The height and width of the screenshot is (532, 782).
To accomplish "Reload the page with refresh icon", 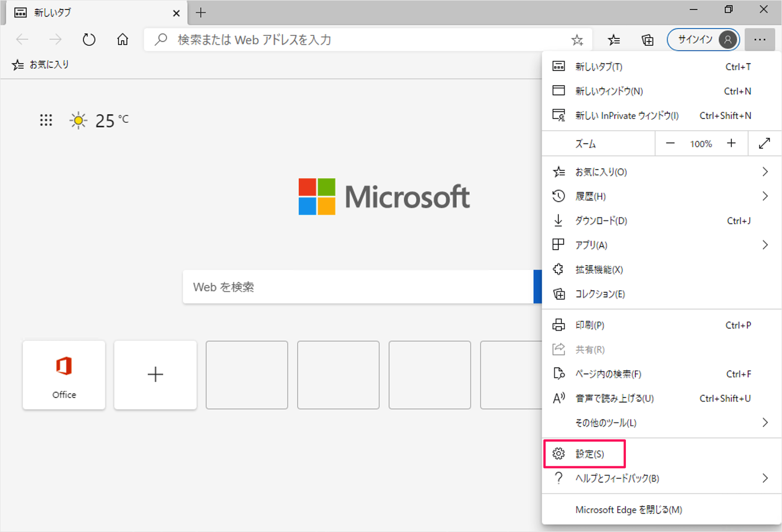I will coord(89,40).
